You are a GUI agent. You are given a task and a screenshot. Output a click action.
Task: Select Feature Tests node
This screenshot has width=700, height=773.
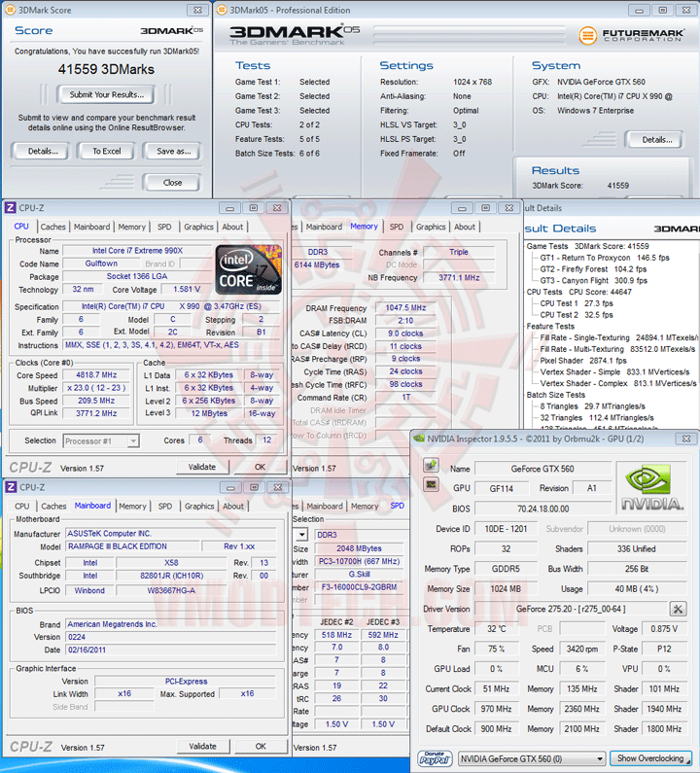point(550,327)
